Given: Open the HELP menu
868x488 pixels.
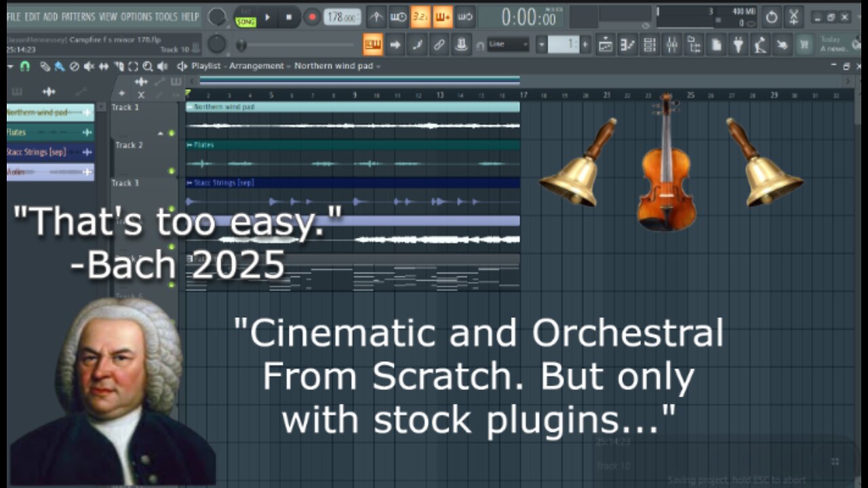Looking at the screenshot, I should [191, 16].
